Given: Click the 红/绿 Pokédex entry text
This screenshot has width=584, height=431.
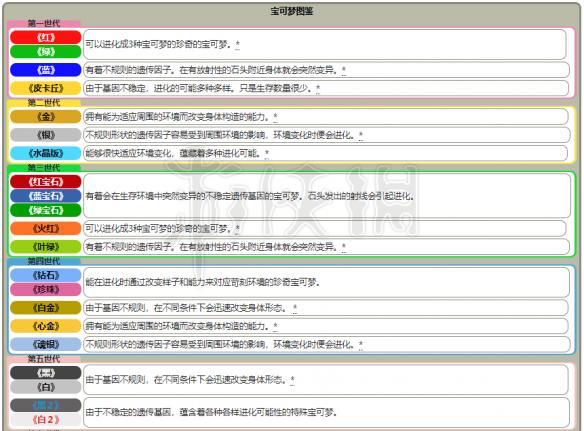Looking at the screenshot, I should 159,44.
